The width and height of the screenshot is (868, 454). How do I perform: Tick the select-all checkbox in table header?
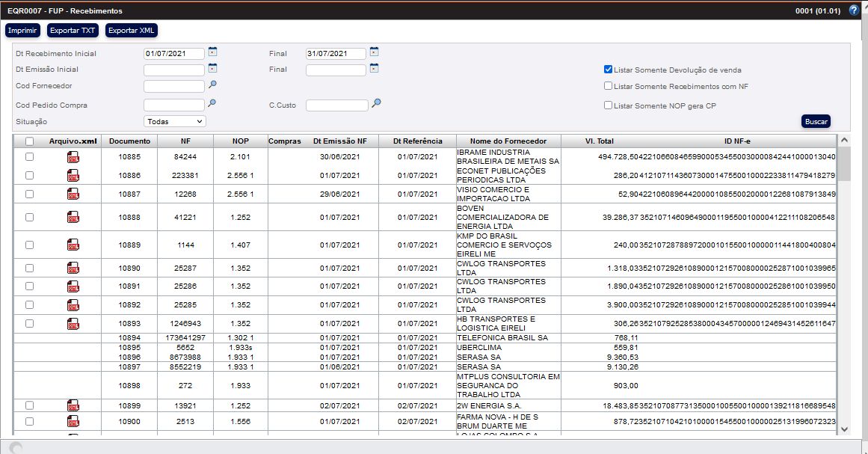[29, 141]
